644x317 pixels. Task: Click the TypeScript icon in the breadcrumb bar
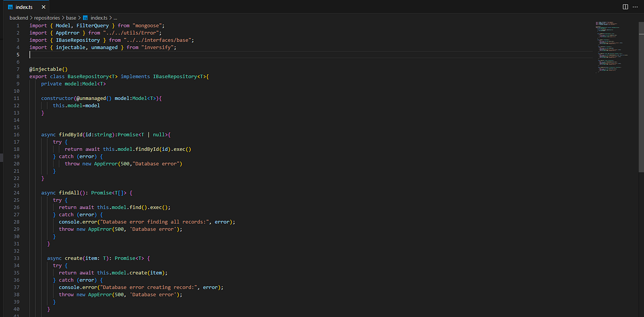(87, 17)
